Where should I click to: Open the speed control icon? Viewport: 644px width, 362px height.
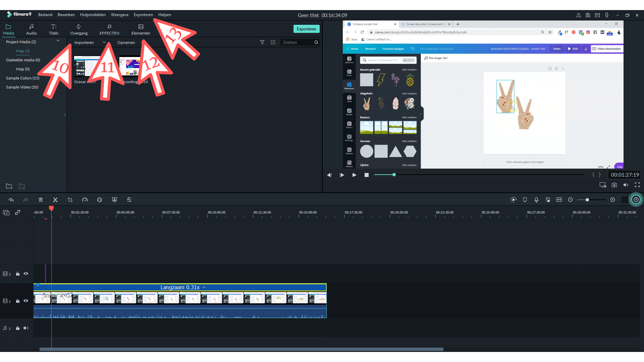[x=85, y=200]
